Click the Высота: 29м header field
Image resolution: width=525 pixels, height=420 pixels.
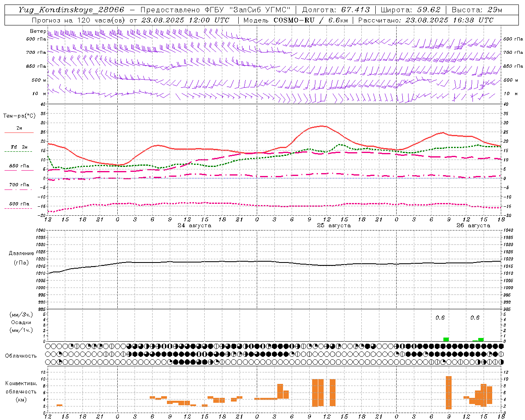pos(477,10)
